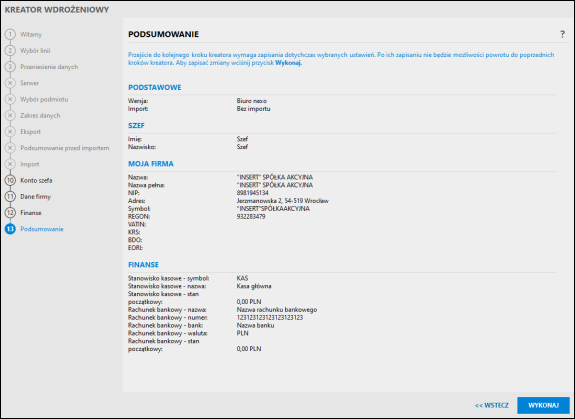
Task: Click step 1 circle icon Witamy
Action: (x=10, y=34)
